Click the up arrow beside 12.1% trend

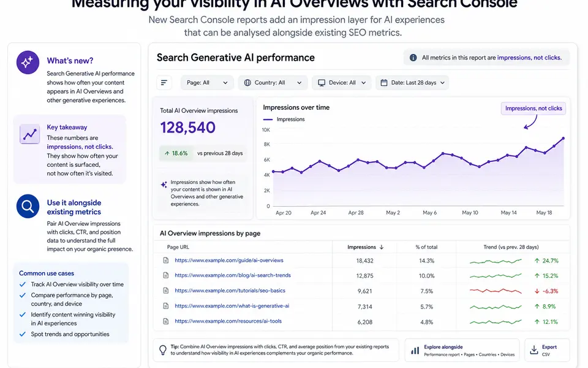coord(537,322)
